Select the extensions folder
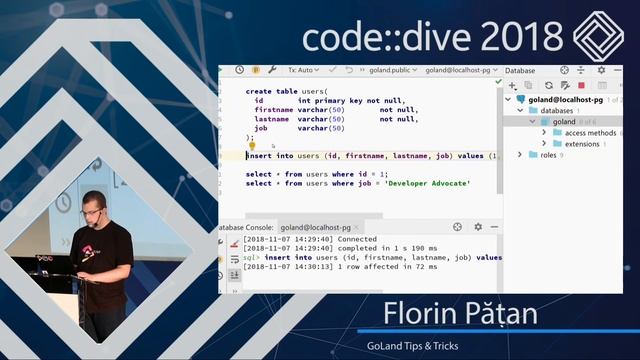Viewport: 640px width, 360px height. tap(582, 144)
